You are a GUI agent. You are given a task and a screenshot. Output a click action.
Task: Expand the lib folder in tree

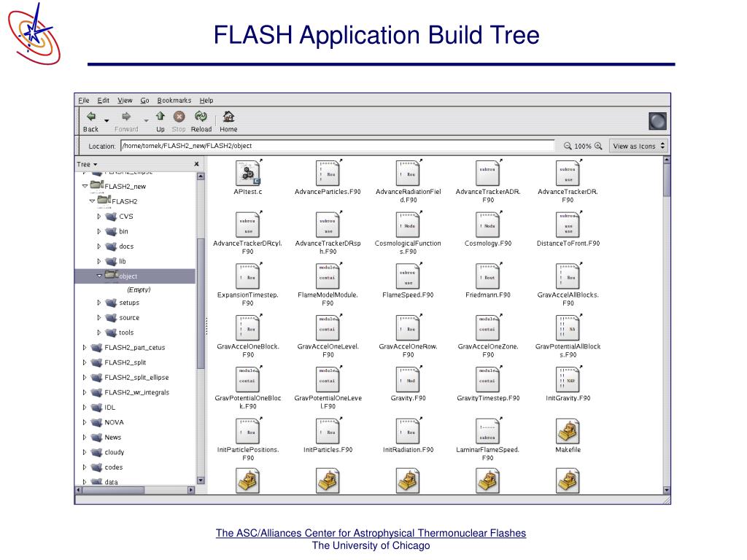[x=99, y=262]
